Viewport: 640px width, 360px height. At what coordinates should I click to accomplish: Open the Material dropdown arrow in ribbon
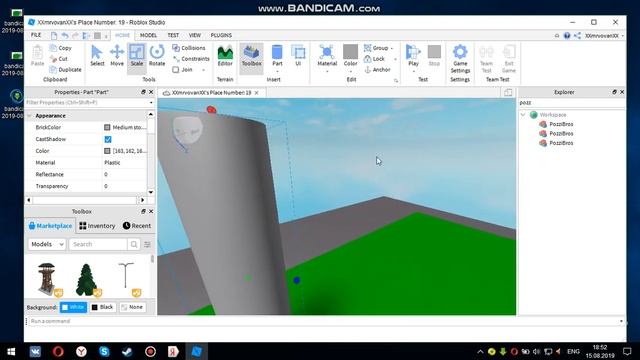coord(327,71)
